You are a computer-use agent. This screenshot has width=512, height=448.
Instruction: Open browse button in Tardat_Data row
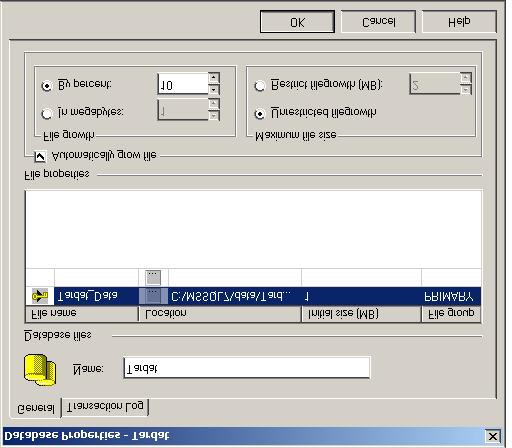(x=153, y=296)
